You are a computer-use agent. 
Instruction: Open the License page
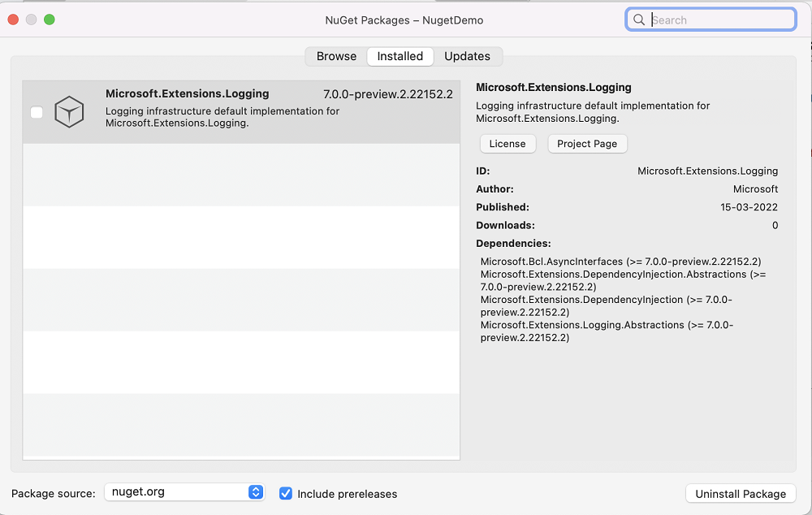508,143
